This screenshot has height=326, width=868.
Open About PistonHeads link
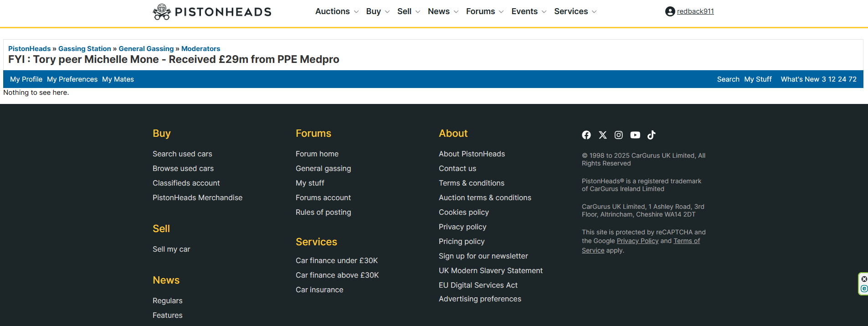pos(472,154)
